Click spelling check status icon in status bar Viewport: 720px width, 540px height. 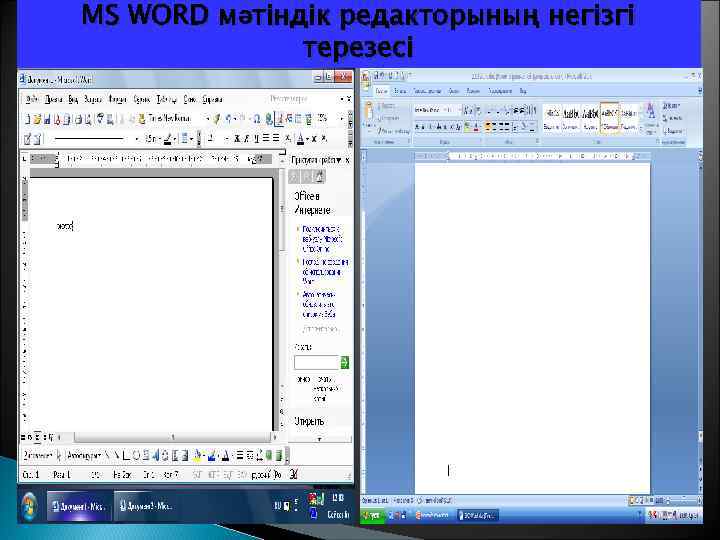(293, 474)
